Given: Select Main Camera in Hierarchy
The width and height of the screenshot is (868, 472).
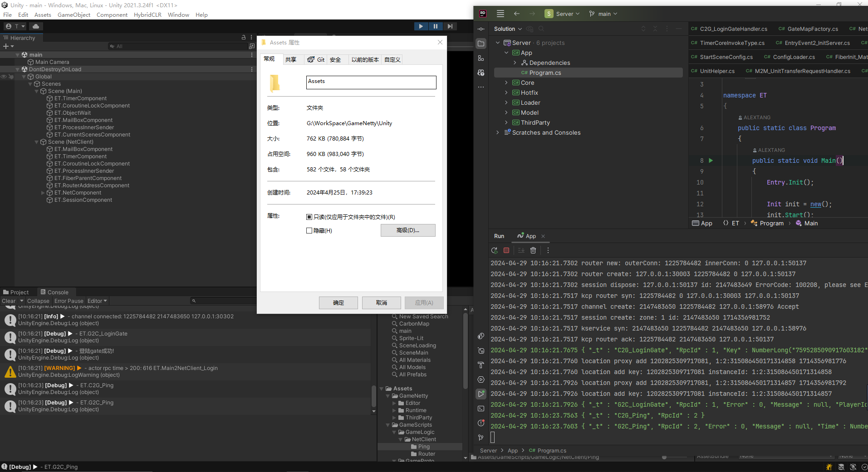Looking at the screenshot, I should 52,62.
